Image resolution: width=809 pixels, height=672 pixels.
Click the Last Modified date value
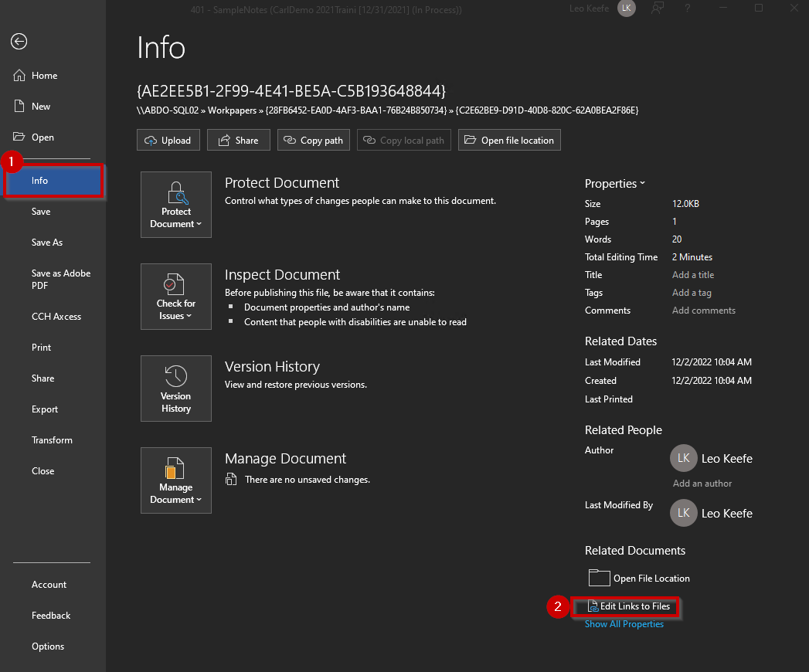coord(712,362)
